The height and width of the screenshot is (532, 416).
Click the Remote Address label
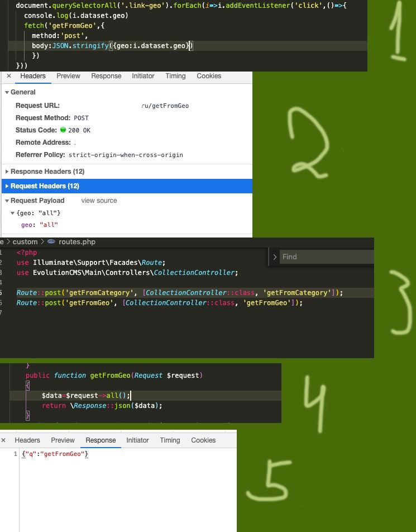coord(43,142)
